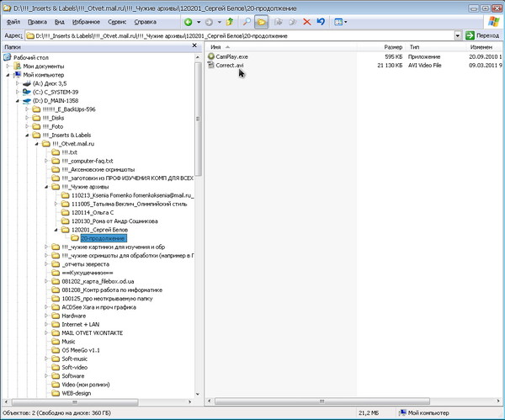This screenshot has width=505, height=420.
Task: Select the CamPlay.exe file
Action: (x=231, y=56)
